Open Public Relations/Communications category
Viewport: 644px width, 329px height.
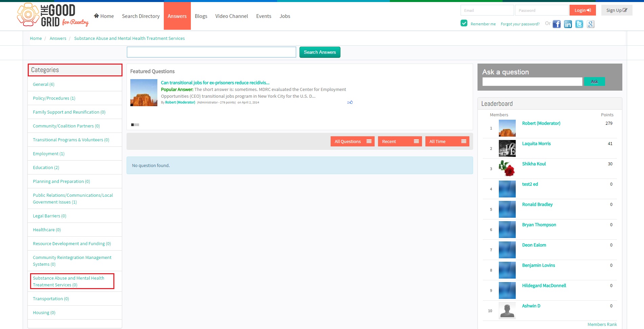(73, 198)
